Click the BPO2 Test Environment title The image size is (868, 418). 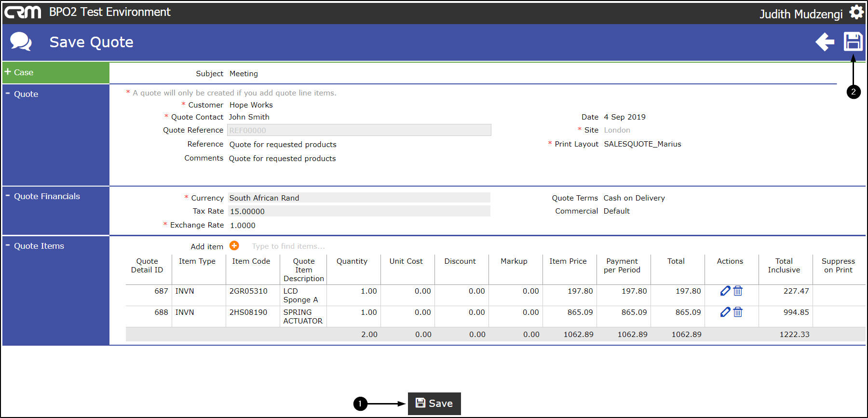coord(110,12)
